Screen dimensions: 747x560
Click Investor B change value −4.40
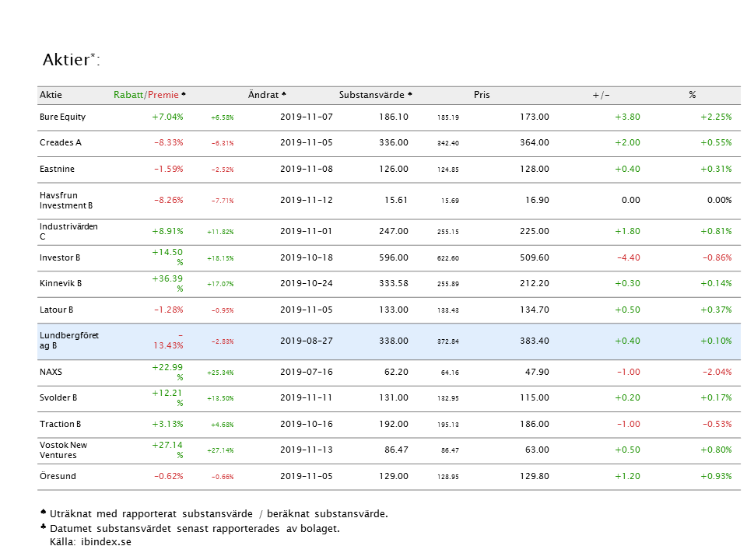(x=629, y=257)
